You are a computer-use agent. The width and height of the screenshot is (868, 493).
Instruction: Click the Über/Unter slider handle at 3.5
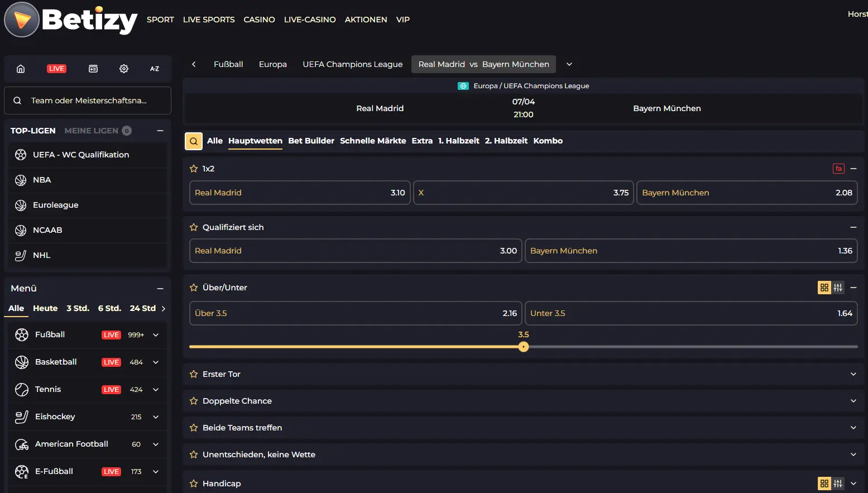(523, 347)
